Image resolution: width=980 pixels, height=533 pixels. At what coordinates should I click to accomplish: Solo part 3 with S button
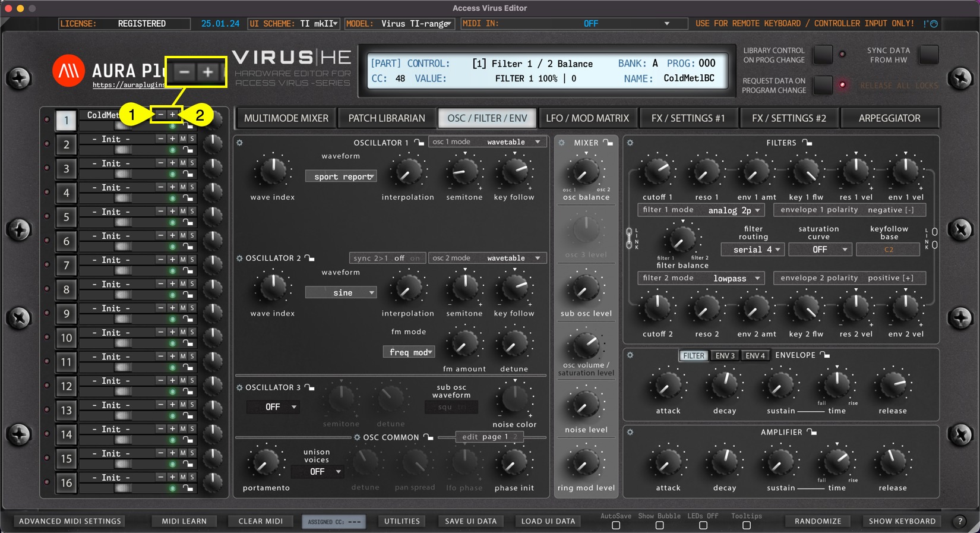pyautogui.click(x=192, y=163)
